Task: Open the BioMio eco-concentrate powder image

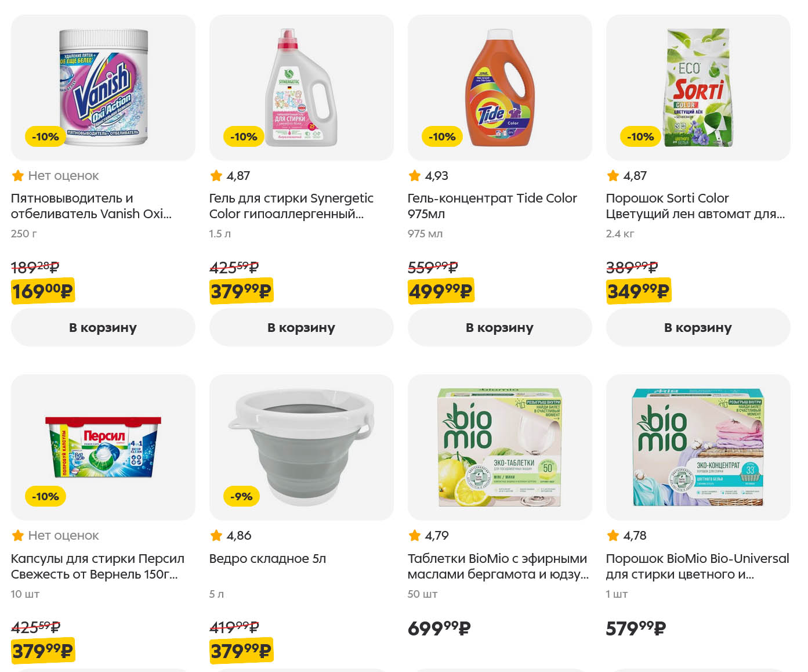Action: click(698, 447)
